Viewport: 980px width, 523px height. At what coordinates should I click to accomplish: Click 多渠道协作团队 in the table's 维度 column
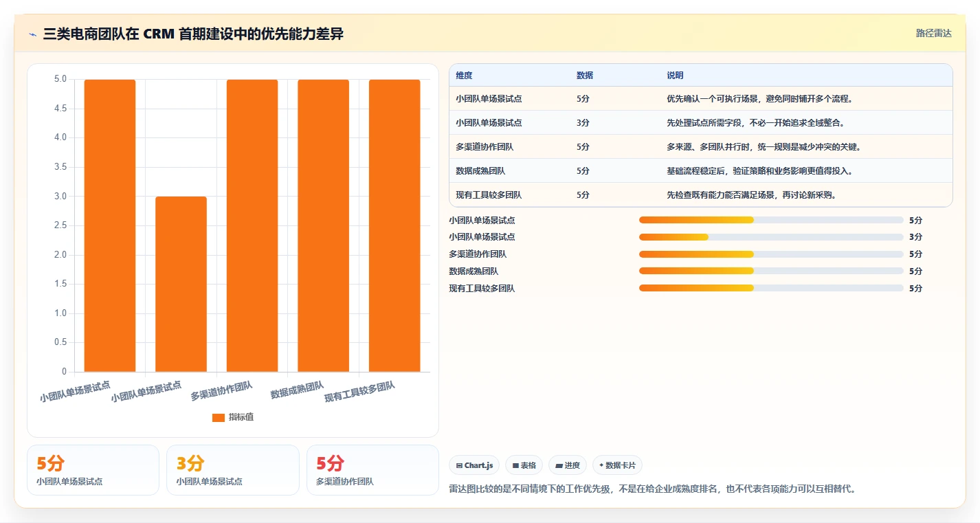(485, 147)
